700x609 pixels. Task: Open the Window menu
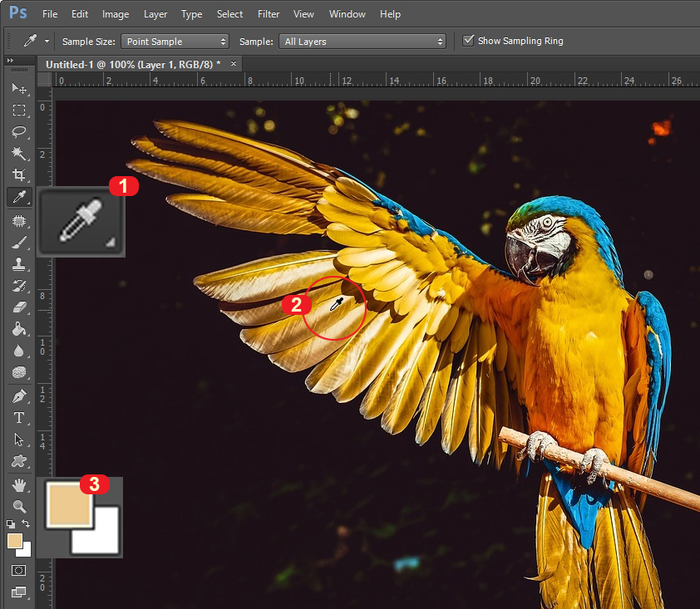click(348, 14)
